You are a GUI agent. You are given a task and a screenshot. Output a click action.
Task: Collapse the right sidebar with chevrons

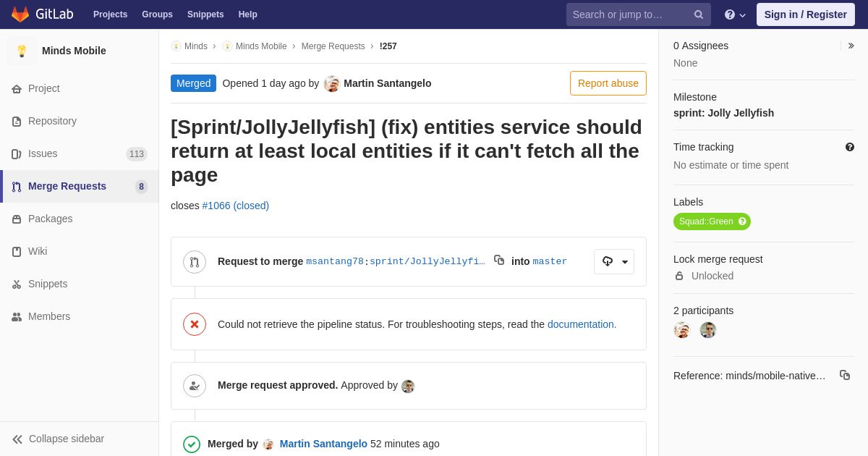[x=851, y=46]
